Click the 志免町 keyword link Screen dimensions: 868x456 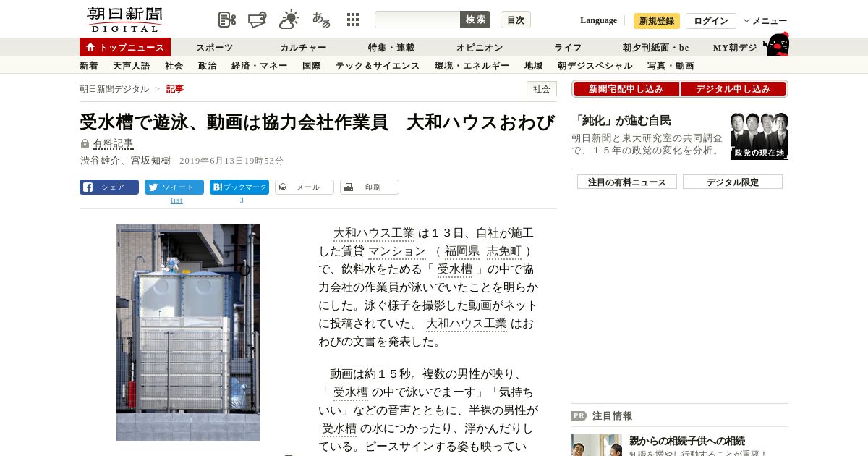pyautogui.click(x=504, y=251)
